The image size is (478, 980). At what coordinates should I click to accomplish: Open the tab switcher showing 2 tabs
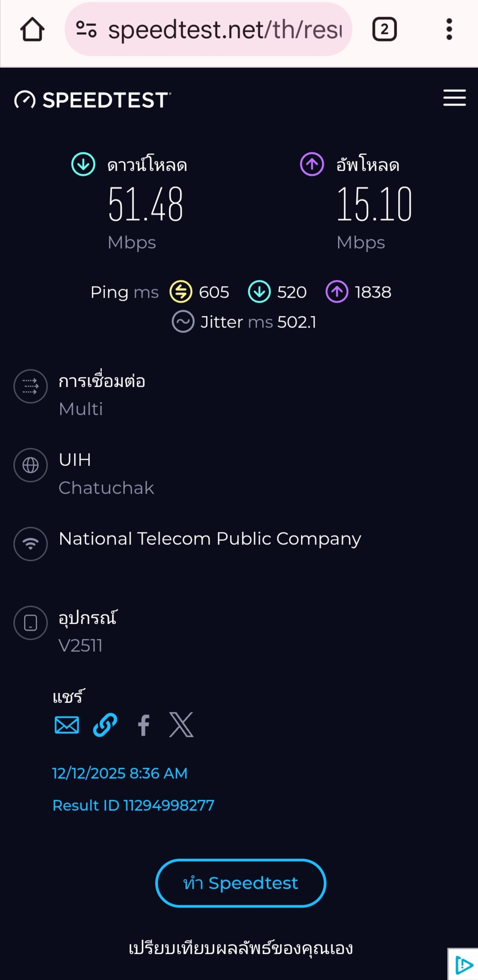point(384,29)
